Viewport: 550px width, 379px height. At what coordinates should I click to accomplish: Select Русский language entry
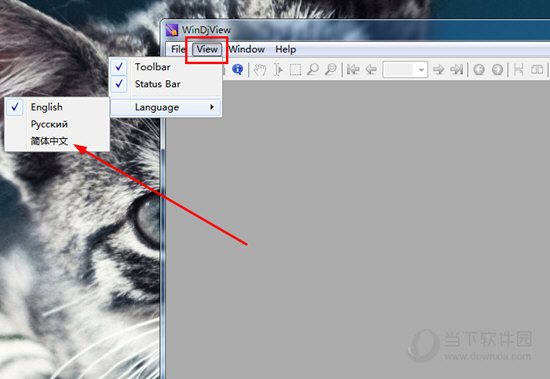pos(57,124)
